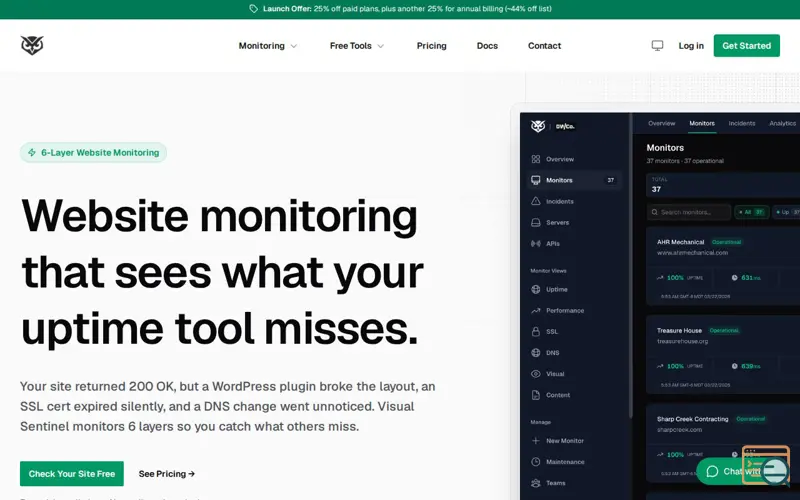Click the owl logo in the header

[32, 45]
